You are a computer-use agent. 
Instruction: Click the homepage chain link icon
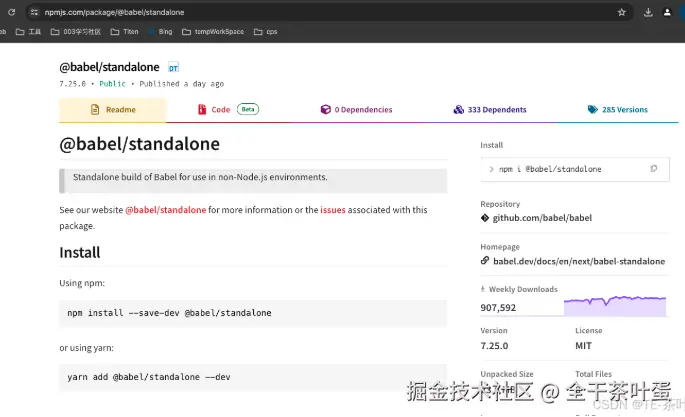pos(484,261)
